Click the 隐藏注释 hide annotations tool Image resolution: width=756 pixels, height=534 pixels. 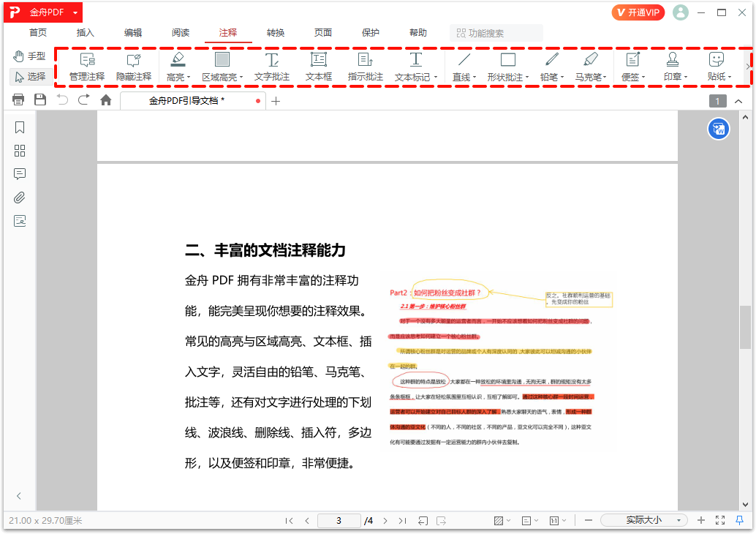point(134,67)
